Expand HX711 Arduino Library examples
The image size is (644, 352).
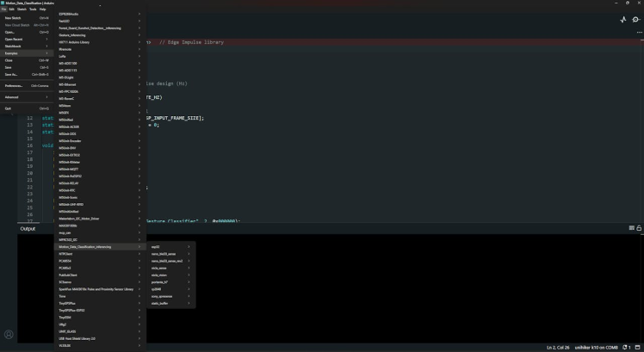coord(100,42)
